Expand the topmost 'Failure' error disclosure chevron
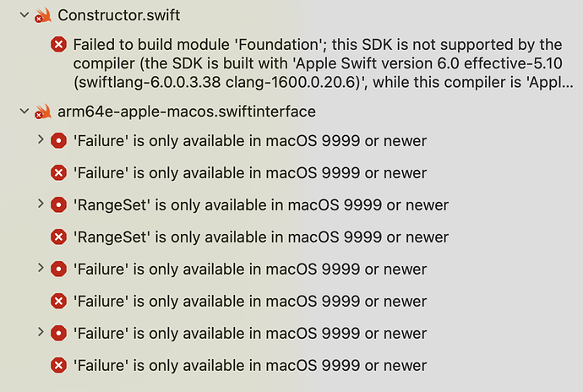 [x=41, y=140]
